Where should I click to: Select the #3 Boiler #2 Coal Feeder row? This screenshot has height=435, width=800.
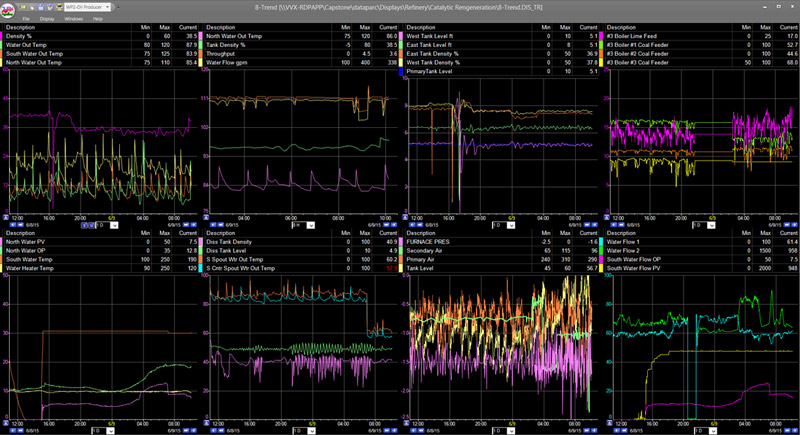point(700,54)
